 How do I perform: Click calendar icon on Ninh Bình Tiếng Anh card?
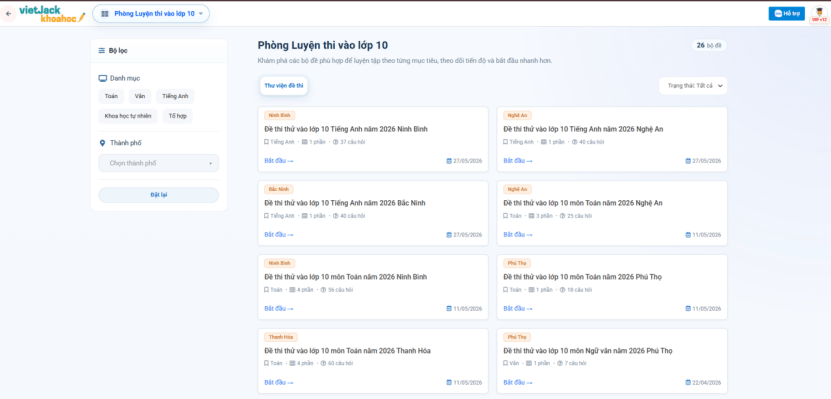coord(449,161)
